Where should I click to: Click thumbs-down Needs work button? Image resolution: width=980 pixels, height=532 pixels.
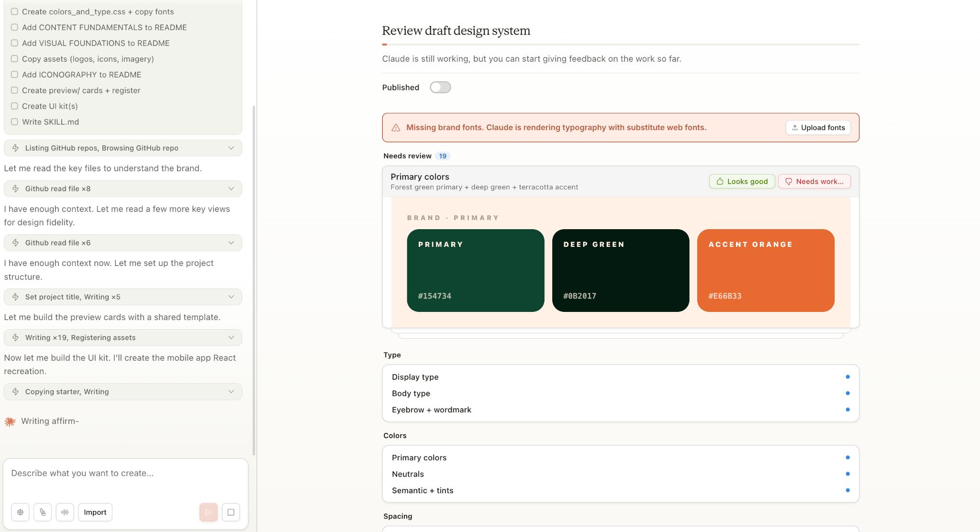coord(814,181)
